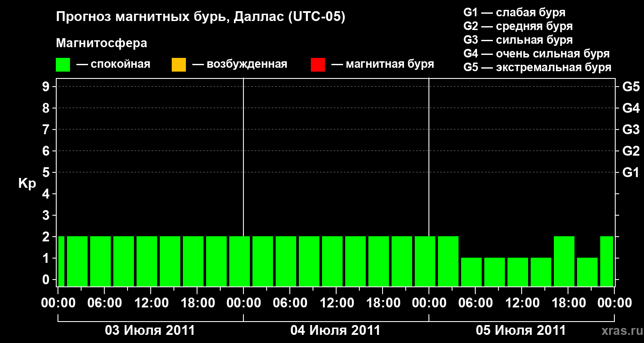Click the 'G5 — экстремальная буря' legend line
The image size is (644, 343).
(537, 67)
